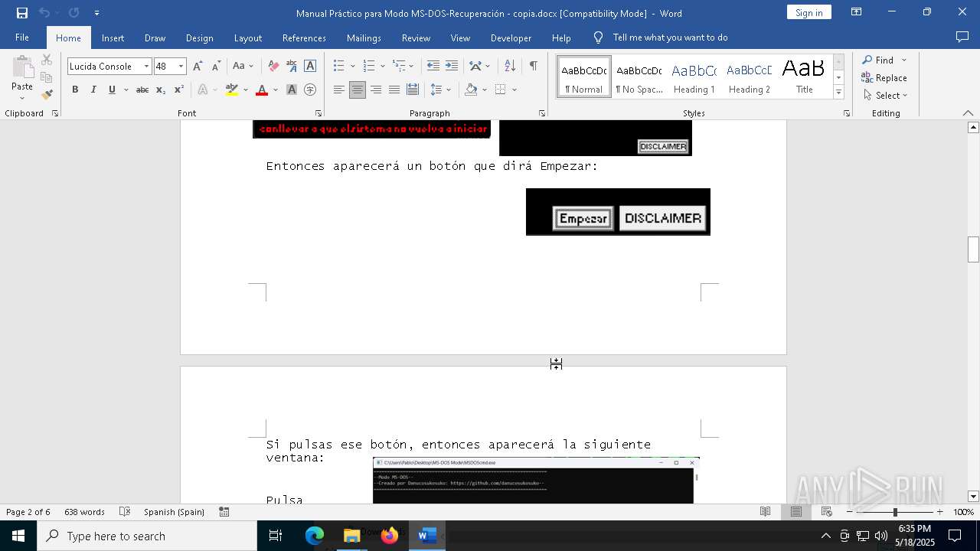Toggle align right

point(376,90)
